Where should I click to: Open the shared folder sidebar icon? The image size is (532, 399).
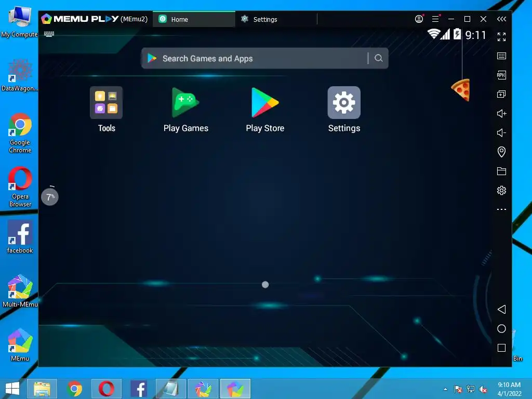(501, 171)
